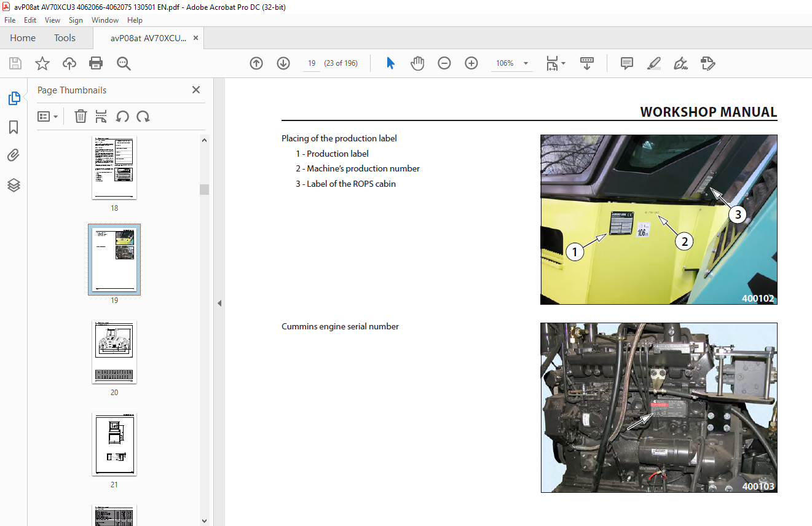Image resolution: width=812 pixels, height=526 pixels.
Task: Click the '(23 of 196)' page count
Action: click(x=342, y=63)
